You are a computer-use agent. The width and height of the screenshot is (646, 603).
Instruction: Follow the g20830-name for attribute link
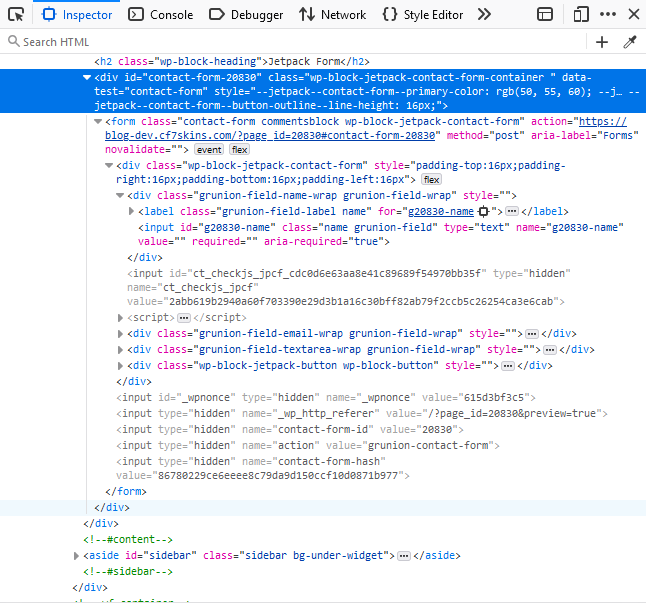coord(440,212)
